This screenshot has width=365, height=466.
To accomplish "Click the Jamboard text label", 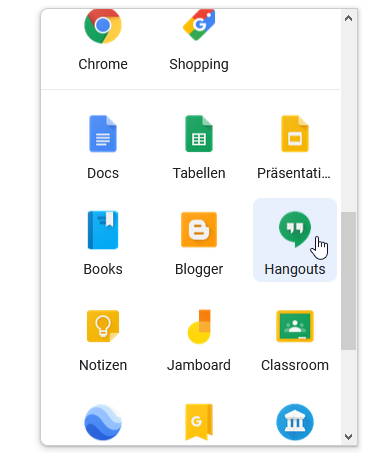I will pos(199,365).
